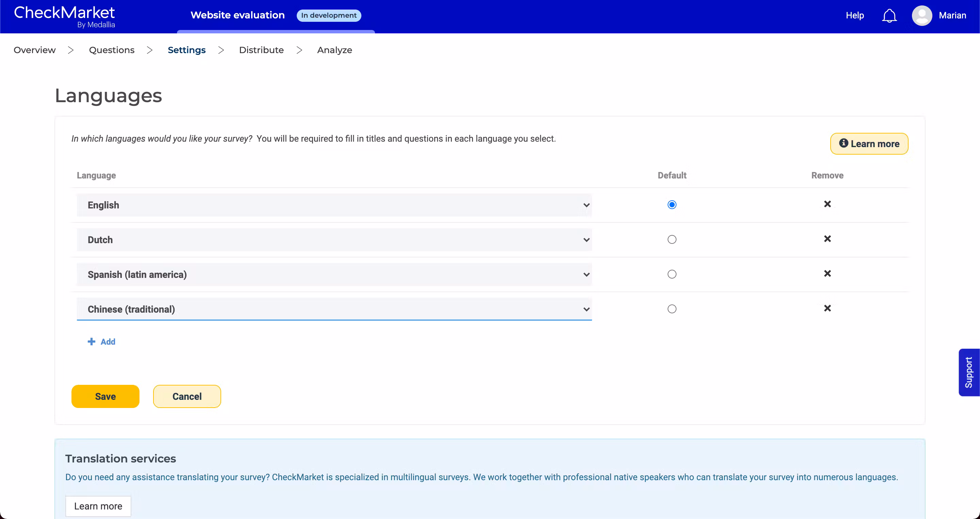Viewport: 980px width, 519px height.
Task: Click the plus icon to add language
Action: click(91, 342)
